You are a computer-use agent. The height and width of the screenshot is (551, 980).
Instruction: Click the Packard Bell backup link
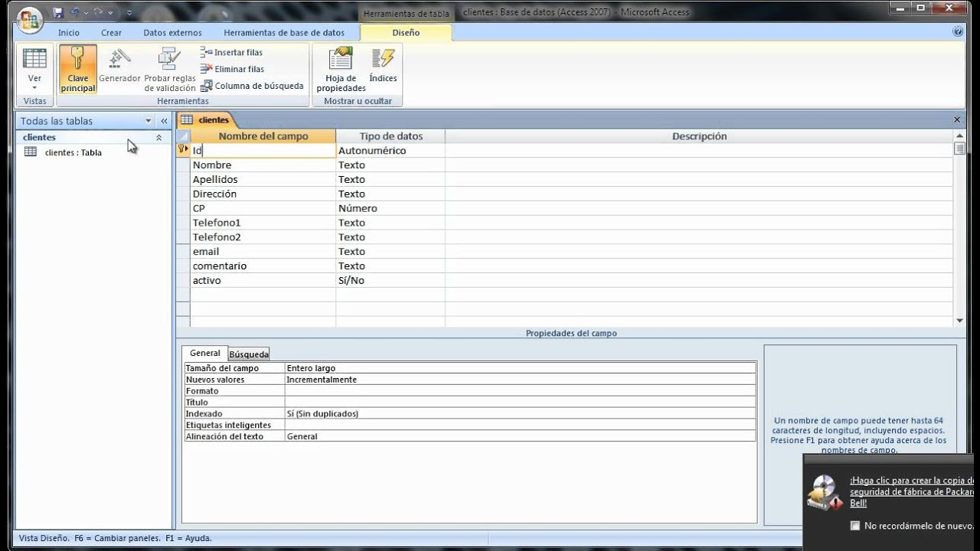(912, 492)
